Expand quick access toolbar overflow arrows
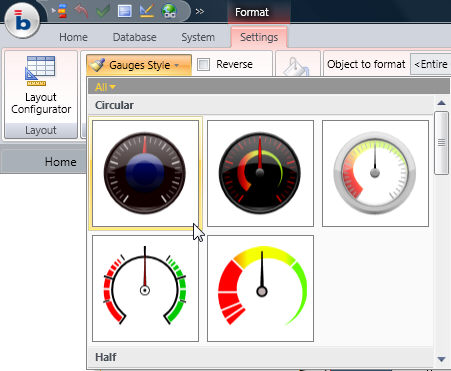 pyautogui.click(x=199, y=12)
